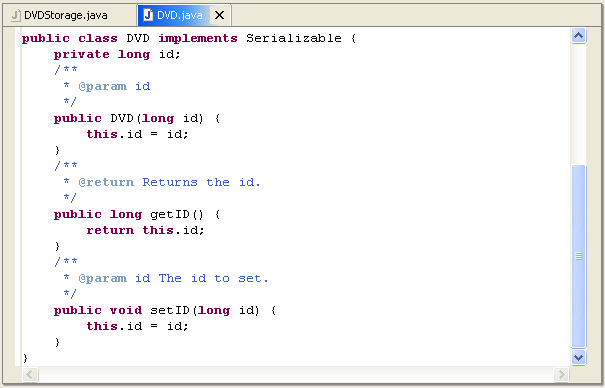Click the setID method name in code
605x388 pixels.
170,310
